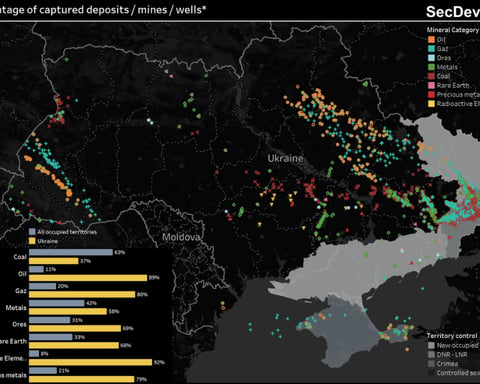Screen dimensions: 480x384
Task: Click the Oil 89% Ukraine bar
Action: click(88, 278)
